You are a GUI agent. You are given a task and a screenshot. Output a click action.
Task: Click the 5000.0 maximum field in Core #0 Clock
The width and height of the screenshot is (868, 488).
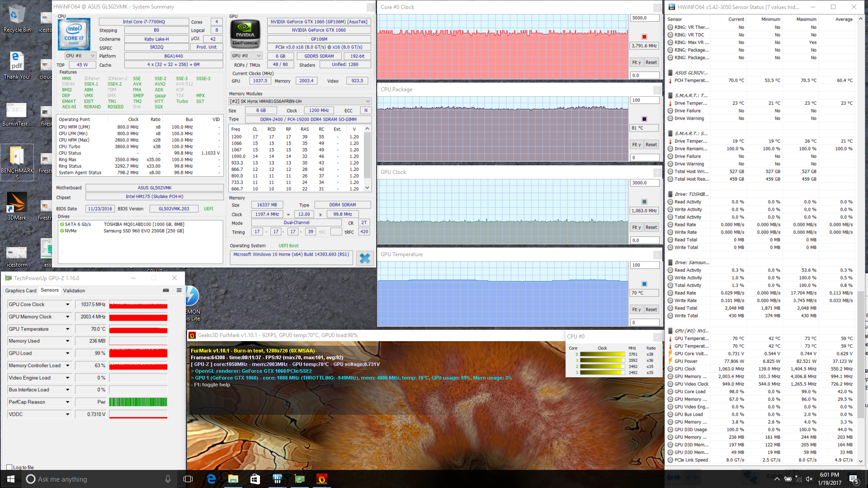coord(644,18)
